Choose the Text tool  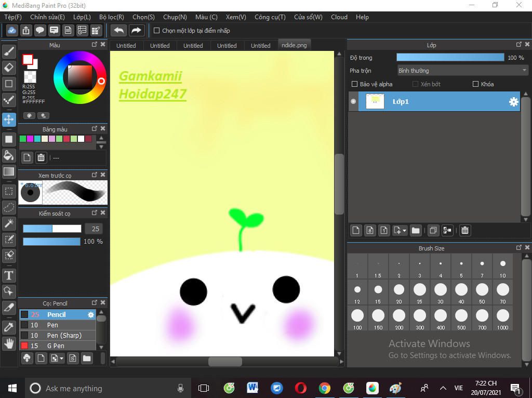coord(9,275)
